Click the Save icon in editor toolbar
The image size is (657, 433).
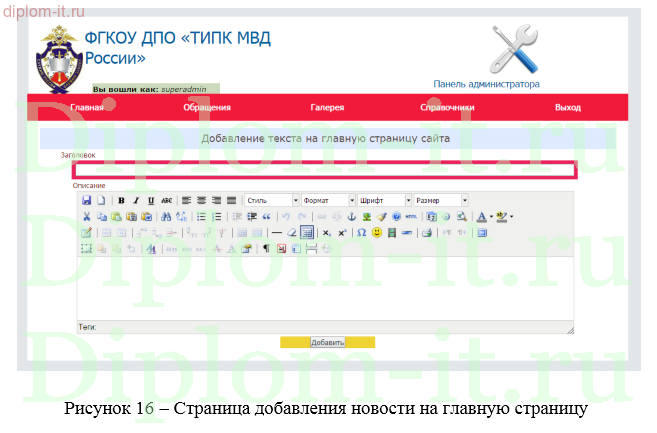87,200
